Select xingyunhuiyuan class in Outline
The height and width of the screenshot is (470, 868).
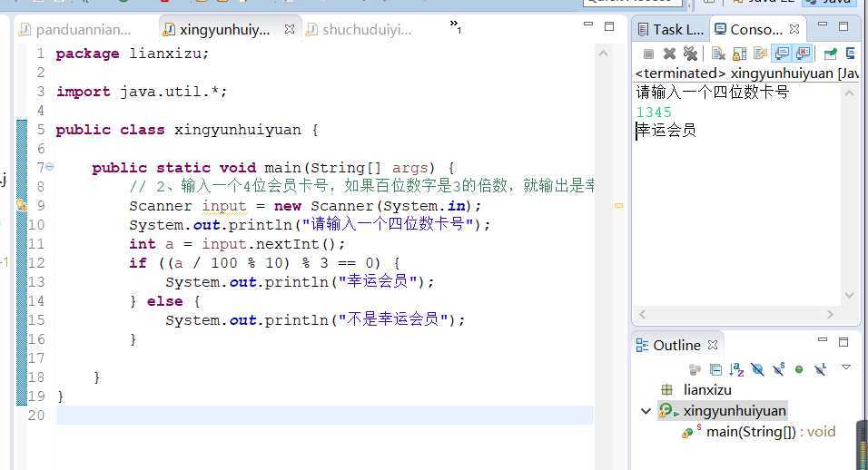coord(734,411)
